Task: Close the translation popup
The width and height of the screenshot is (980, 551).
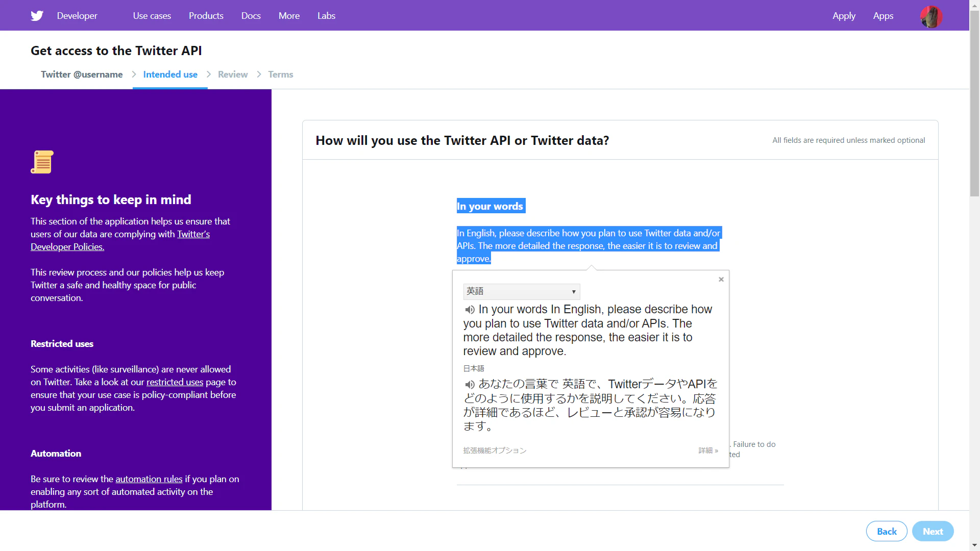Action: [721, 279]
